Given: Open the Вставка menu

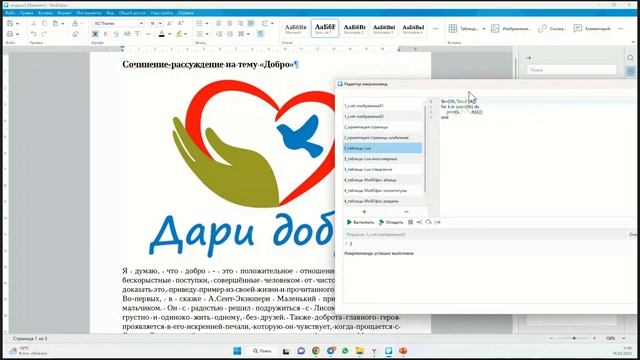Looking at the screenshot, I should 45,13.
